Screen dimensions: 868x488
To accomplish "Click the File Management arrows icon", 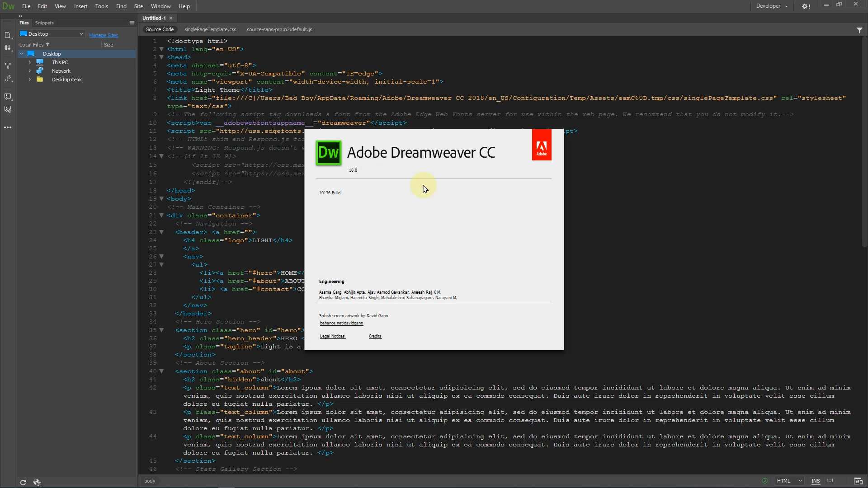I will pyautogui.click(x=8, y=48).
